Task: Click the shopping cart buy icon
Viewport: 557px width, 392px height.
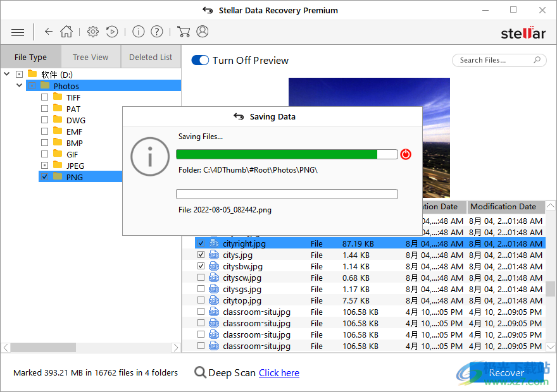Action: coord(184,32)
